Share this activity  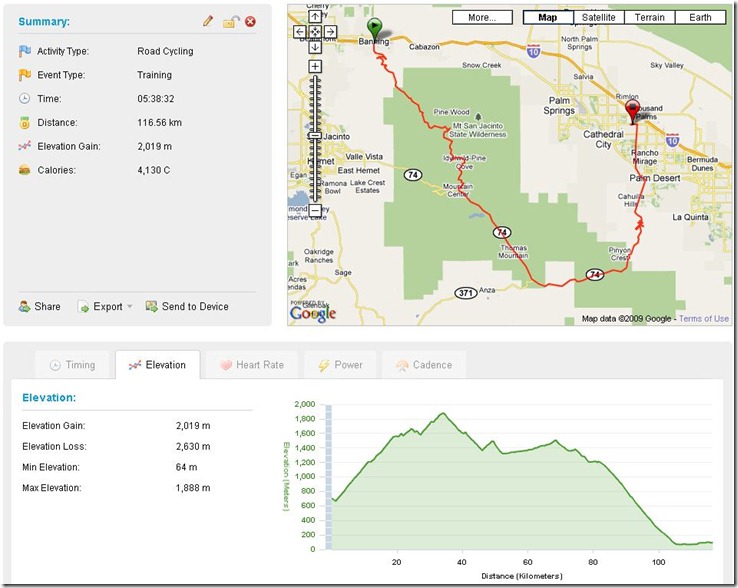pyautogui.click(x=40, y=306)
